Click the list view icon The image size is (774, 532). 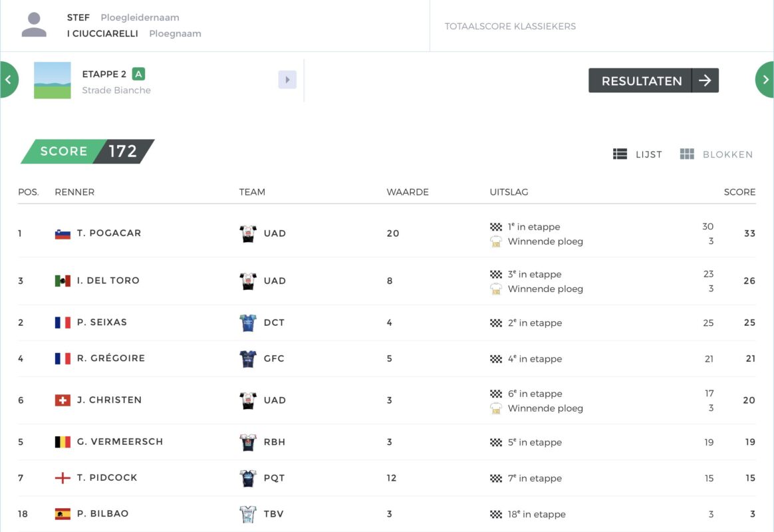[620, 154]
